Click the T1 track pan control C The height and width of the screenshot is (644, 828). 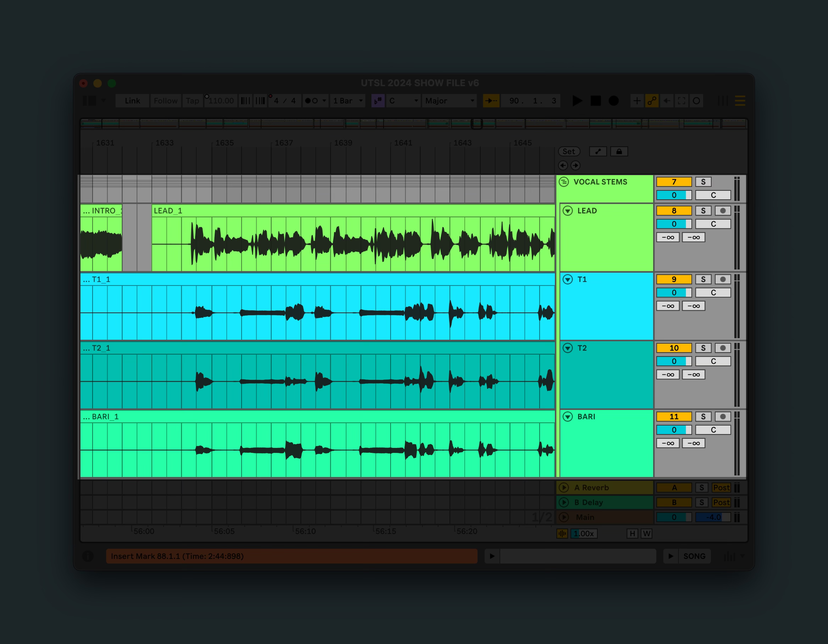click(x=713, y=293)
